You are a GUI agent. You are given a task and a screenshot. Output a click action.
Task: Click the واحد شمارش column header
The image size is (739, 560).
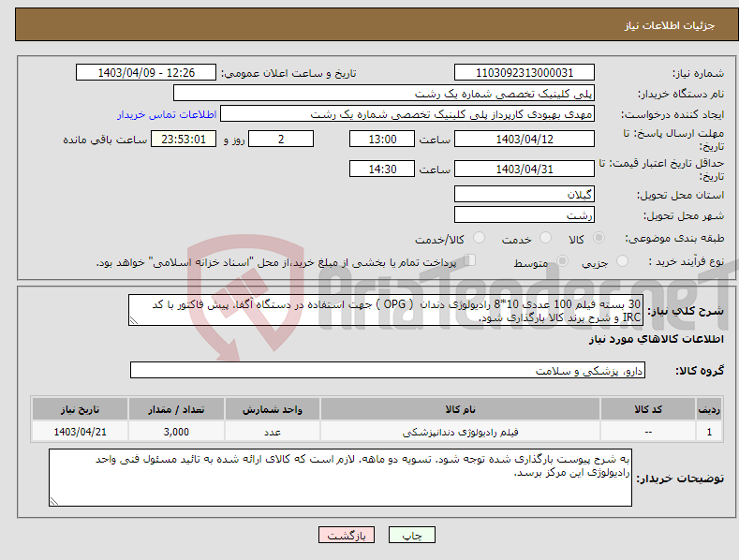tap(273, 409)
